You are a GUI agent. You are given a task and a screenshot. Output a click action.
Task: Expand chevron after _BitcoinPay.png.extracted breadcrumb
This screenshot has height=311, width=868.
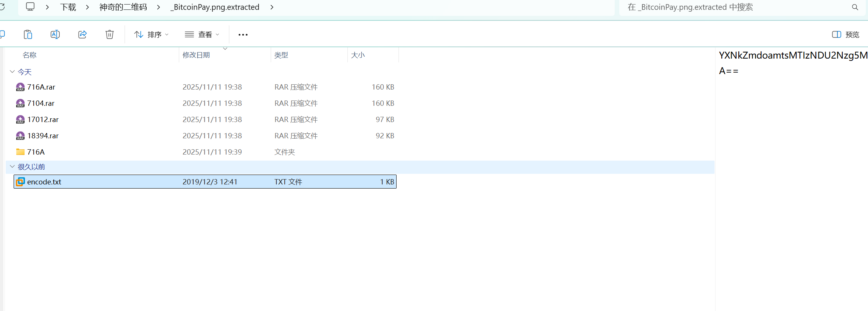tap(272, 7)
